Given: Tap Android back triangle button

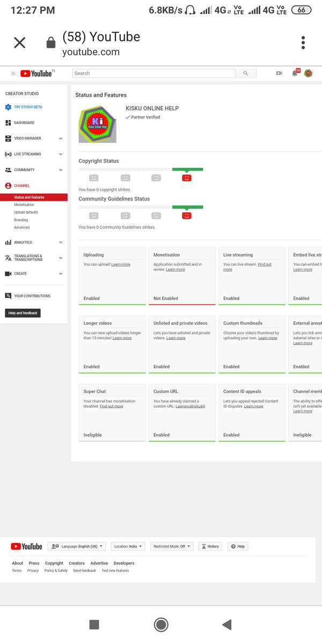Looking at the screenshot, I should click(226, 624).
